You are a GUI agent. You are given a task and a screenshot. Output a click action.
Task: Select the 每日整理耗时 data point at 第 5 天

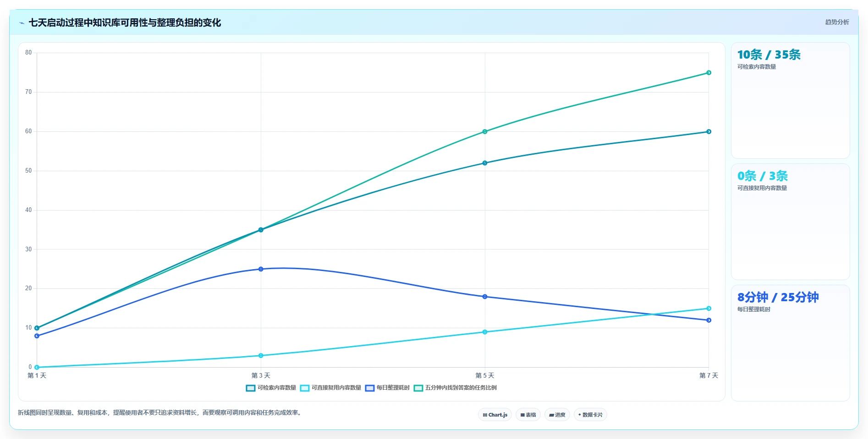coord(485,297)
